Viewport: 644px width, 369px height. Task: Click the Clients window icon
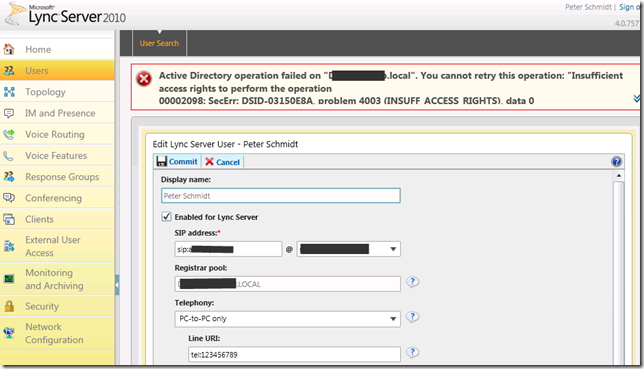[9, 219]
